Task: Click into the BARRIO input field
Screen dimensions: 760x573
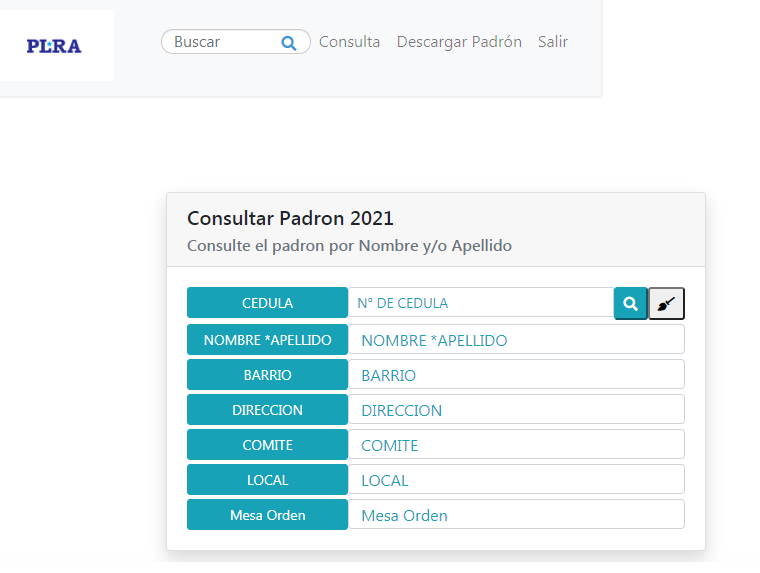Action: pos(516,375)
